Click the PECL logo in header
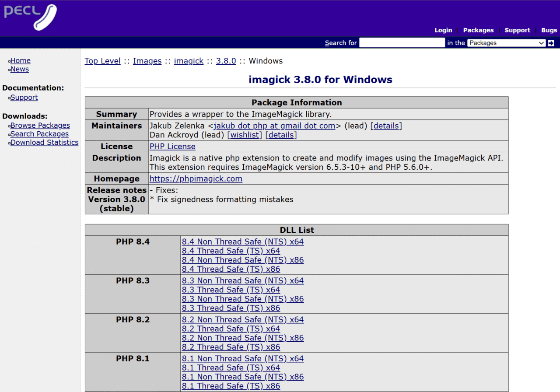Image resolution: width=560 pixels, height=392 pixels. pos(31,17)
